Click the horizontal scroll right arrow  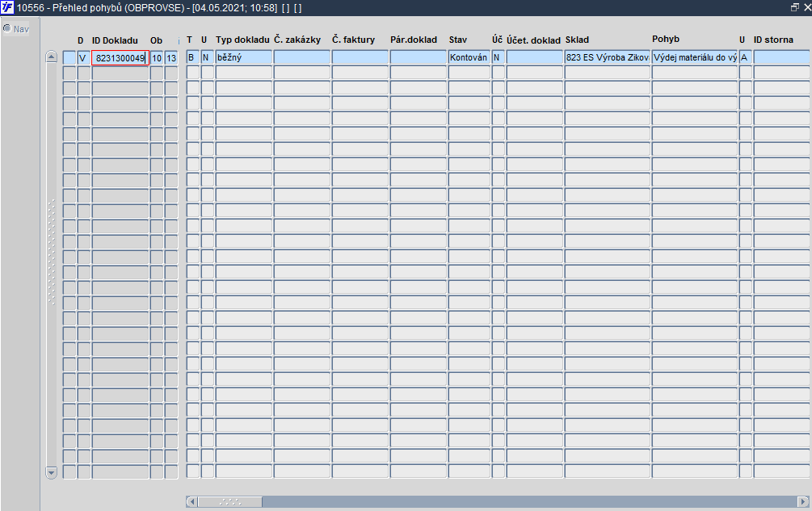[802, 501]
